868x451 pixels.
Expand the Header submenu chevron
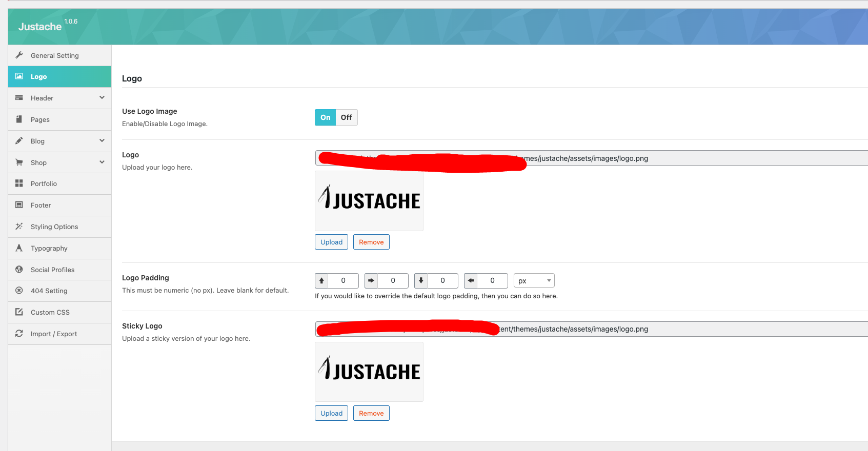click(x=102, y=97)
